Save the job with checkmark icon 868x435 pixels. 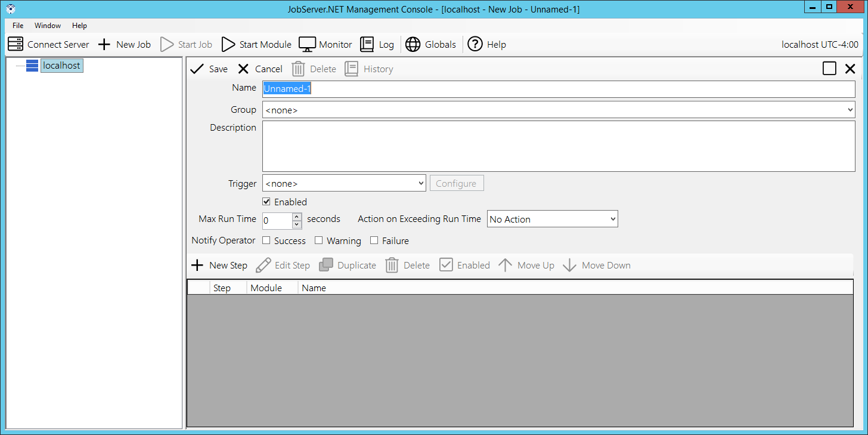point(197,69)
